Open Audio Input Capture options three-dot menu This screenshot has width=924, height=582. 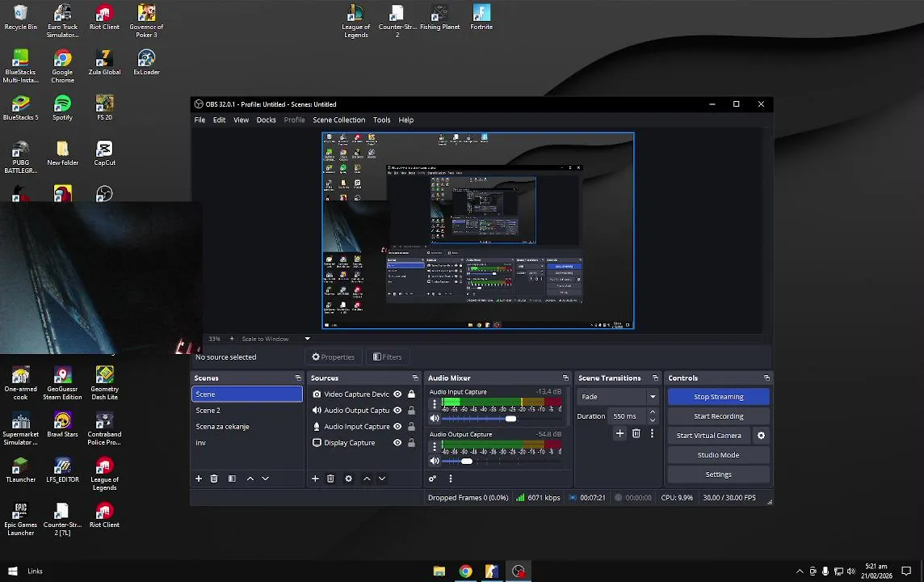pyautogui.click(x=435, y=404)
